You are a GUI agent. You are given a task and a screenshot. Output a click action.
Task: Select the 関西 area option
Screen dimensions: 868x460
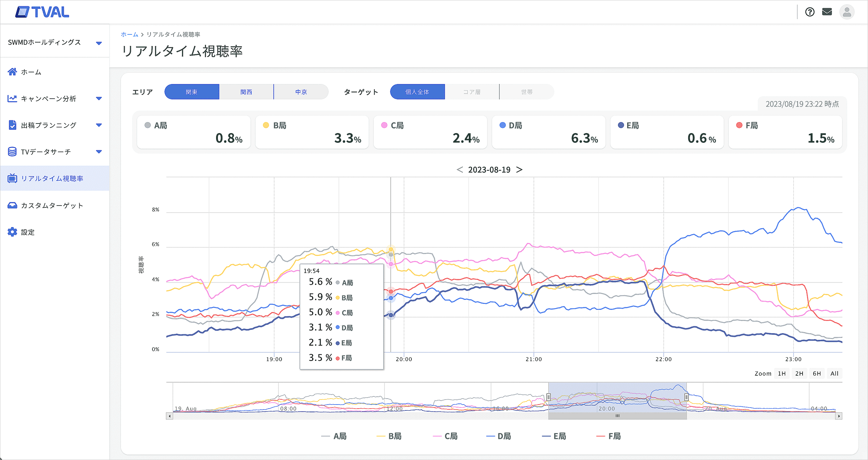(246, 92)
